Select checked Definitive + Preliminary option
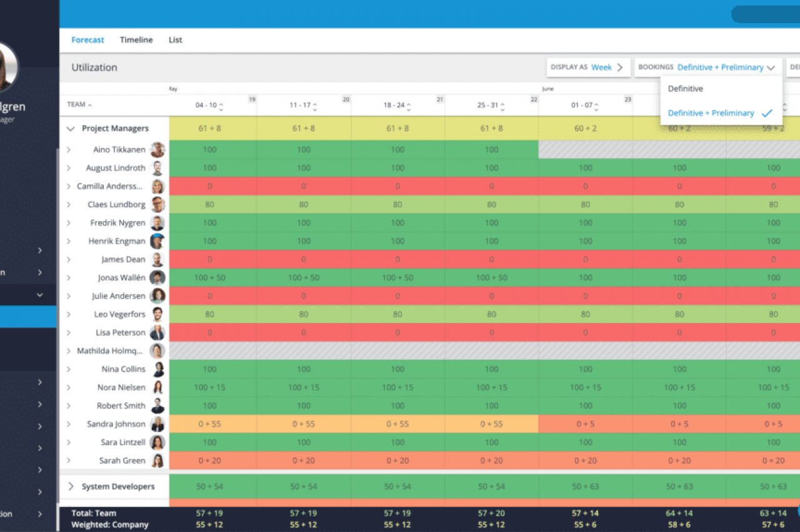The image size is (800, 532). click(x=711, y=113)
